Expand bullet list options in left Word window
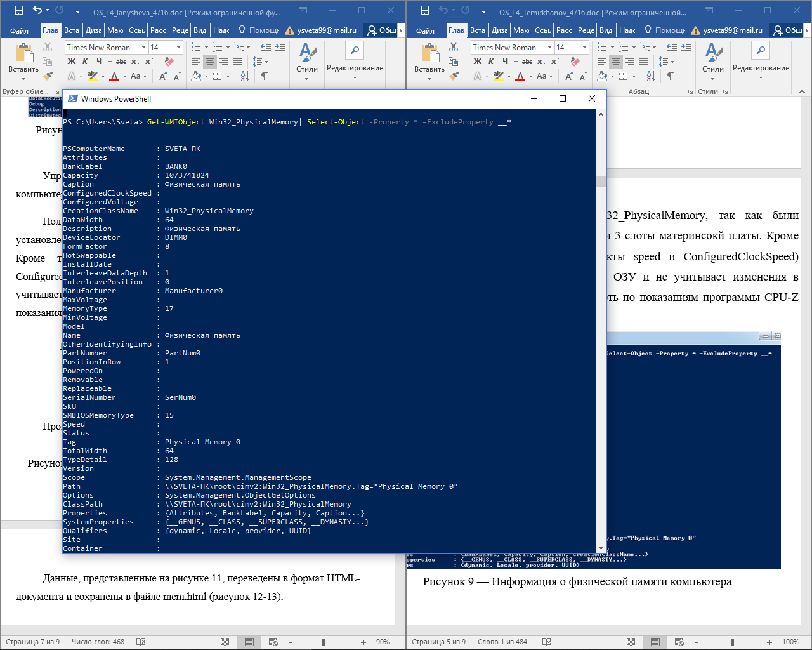812x650 pixels. tap(206, 47)
